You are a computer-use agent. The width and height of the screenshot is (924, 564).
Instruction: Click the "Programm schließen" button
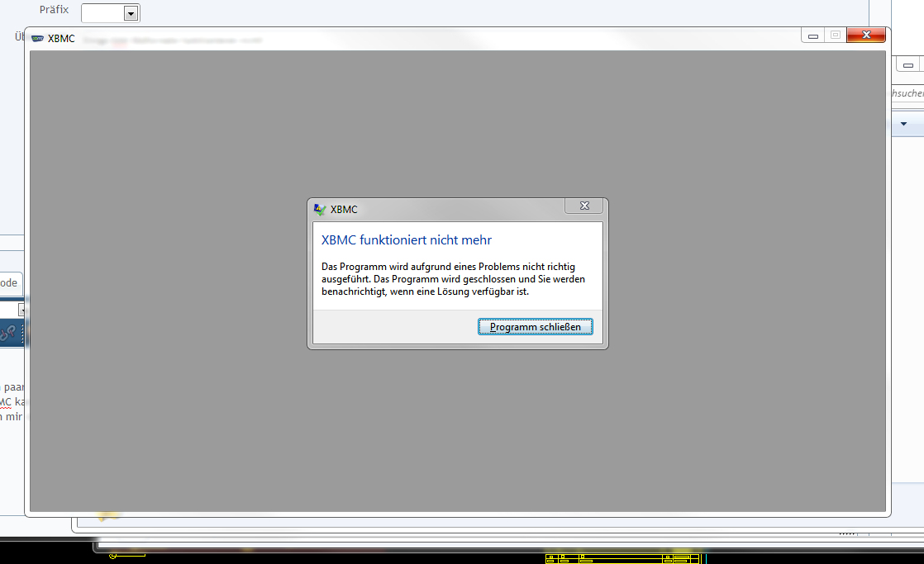click(x=535, y=327)
